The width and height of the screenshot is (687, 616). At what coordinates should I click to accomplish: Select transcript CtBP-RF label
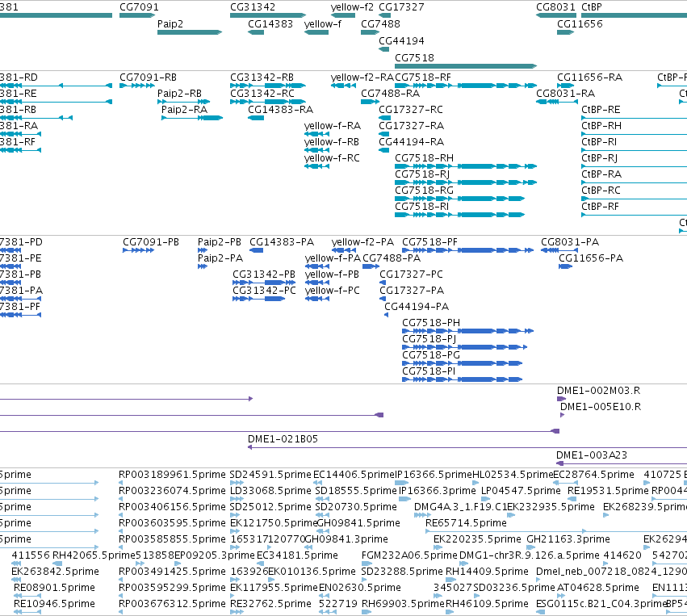[600, 207]
